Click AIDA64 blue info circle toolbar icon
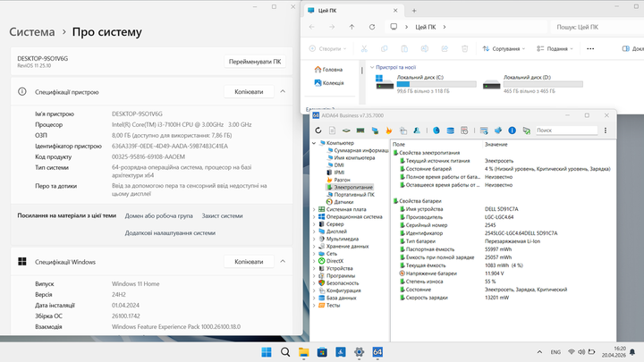Image resolution: width=644 pixels, height=362 pixels. [x=512, y=130]
